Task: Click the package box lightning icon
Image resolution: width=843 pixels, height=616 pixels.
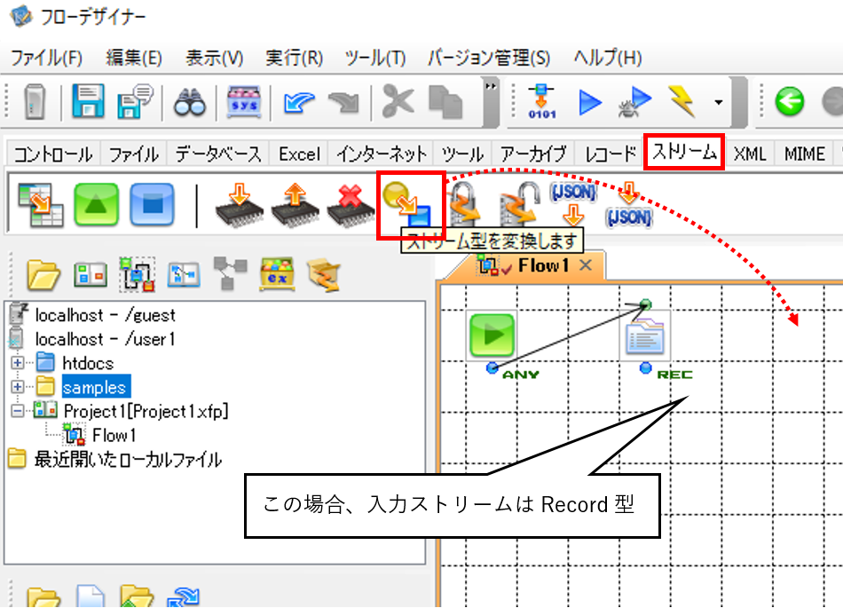Action: [x=324, y=274]
